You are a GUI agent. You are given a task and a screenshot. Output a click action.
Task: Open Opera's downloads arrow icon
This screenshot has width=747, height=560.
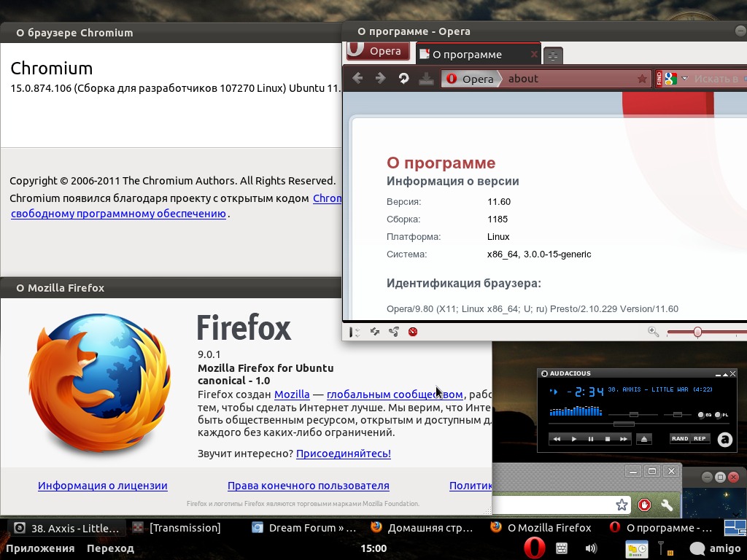[426, 79]
